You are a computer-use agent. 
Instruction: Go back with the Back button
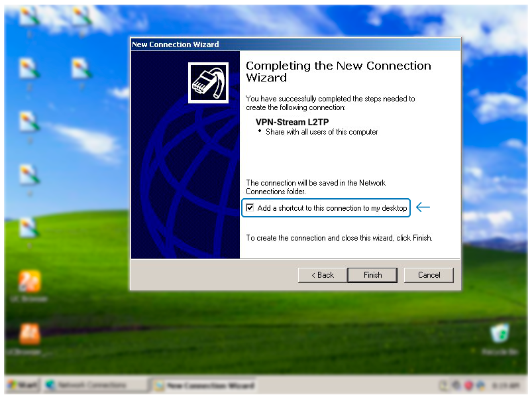coord(323,275)
